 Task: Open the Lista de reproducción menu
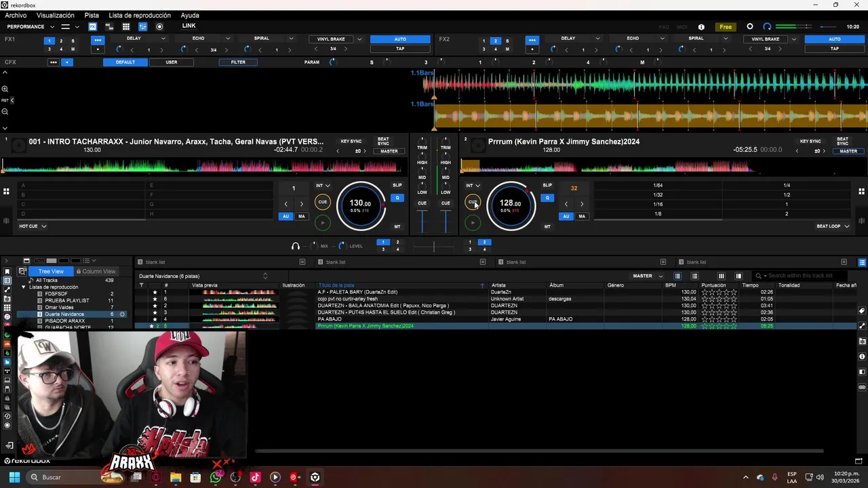pos(140,16)
